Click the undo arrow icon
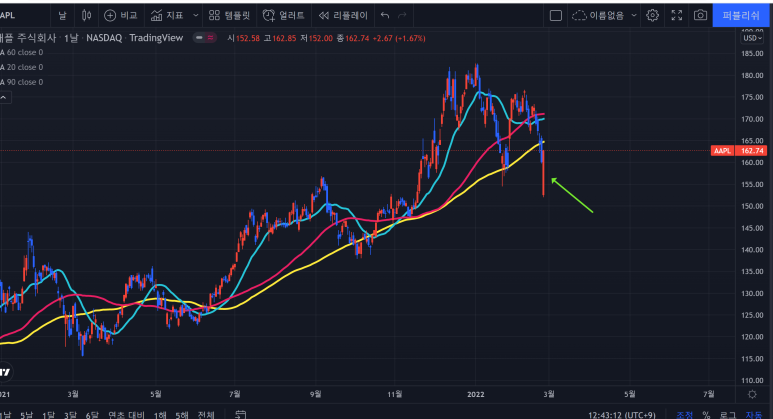Viewport: 773px width, 419px height. pos(385,15)
